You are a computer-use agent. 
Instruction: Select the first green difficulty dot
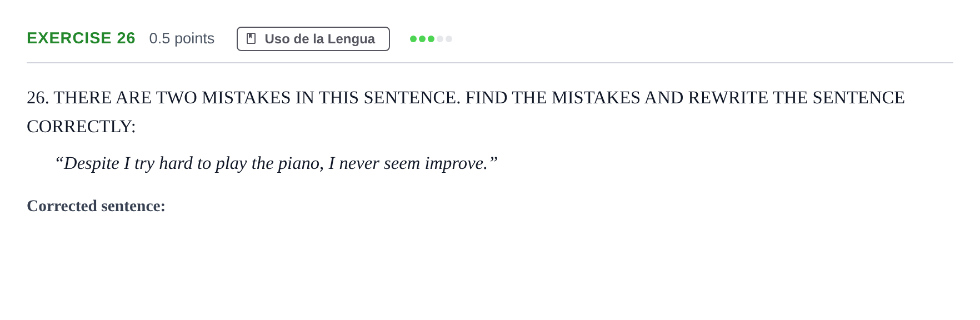tap(413, 39)
